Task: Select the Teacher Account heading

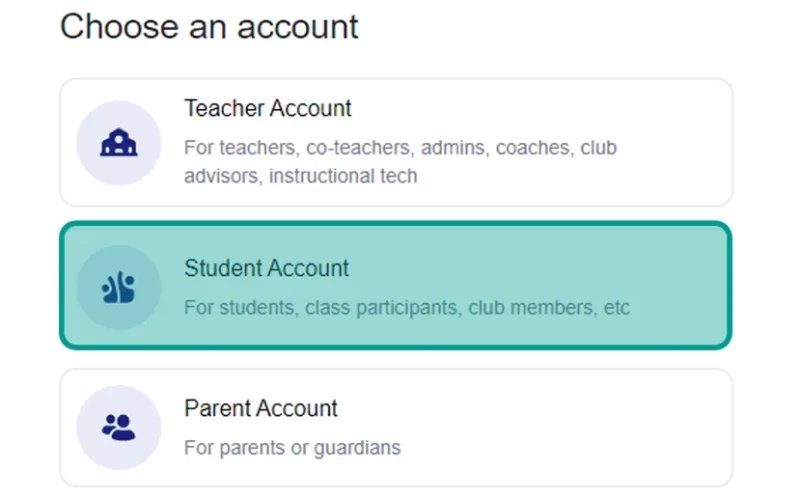Action: (268, 108)
